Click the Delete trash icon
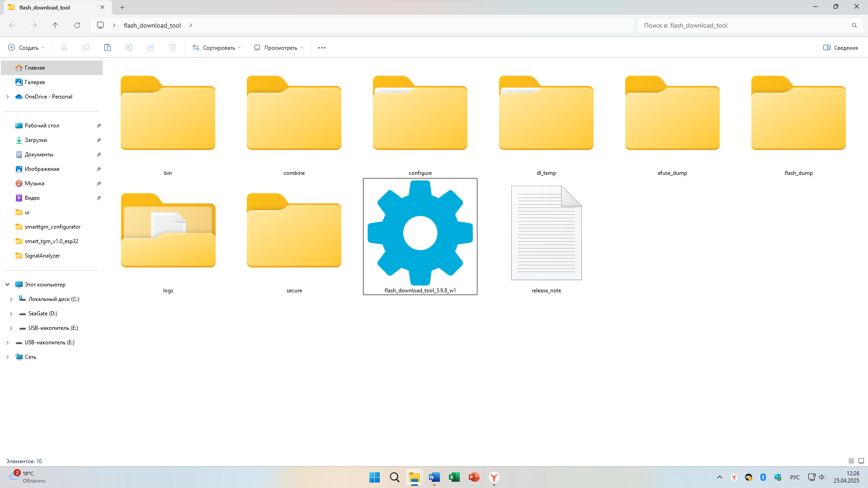The width and height of the screenshot is (868, 488). [x=173, y=47]
